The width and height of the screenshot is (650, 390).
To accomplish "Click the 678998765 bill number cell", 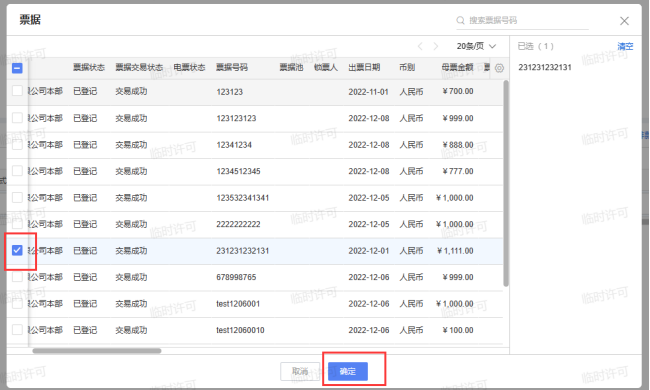I will click(236, 277).
